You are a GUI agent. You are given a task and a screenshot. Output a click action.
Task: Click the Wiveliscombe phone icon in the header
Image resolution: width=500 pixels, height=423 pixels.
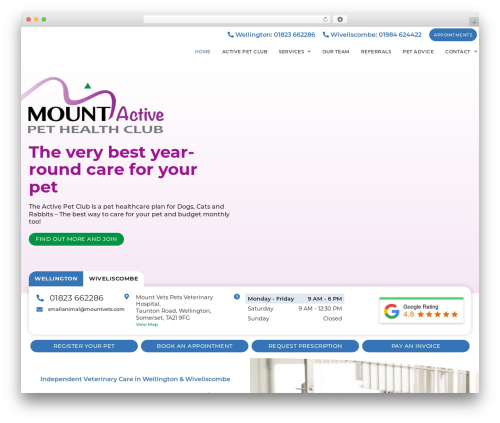tap(326, 35)
